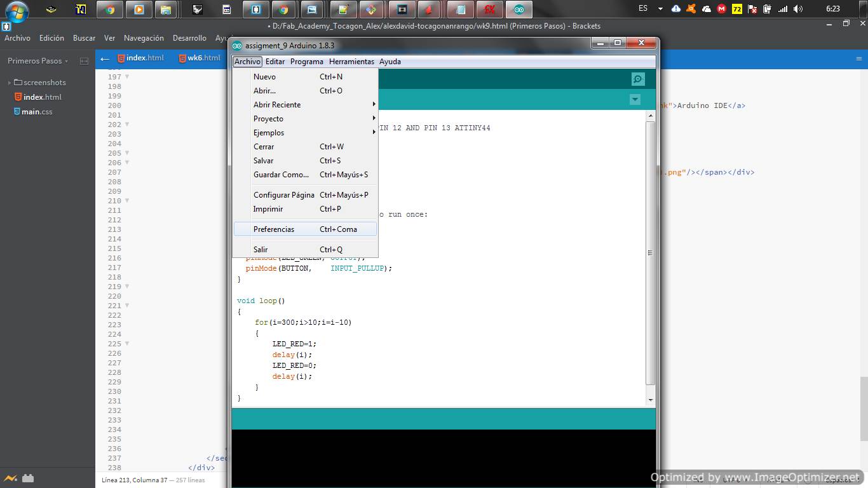Select Cerrar in the Archivo menu
The image size is (868, 488).
[x=305, y=147]
